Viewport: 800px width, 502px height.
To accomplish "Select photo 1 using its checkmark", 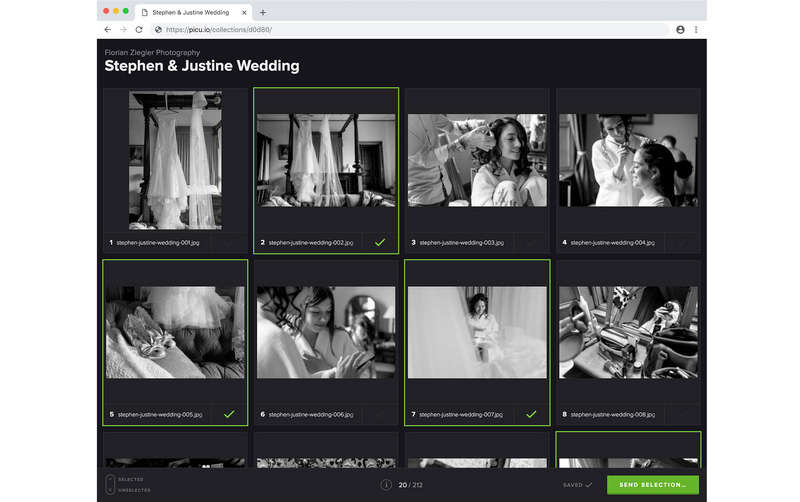I will pyautogui.click(x=229, y=243).
